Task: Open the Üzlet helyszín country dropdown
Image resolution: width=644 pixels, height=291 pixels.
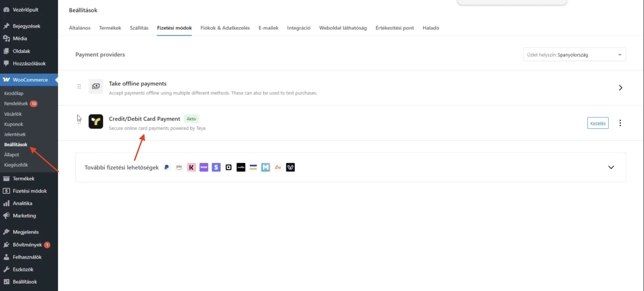Action: click(574, 55)
